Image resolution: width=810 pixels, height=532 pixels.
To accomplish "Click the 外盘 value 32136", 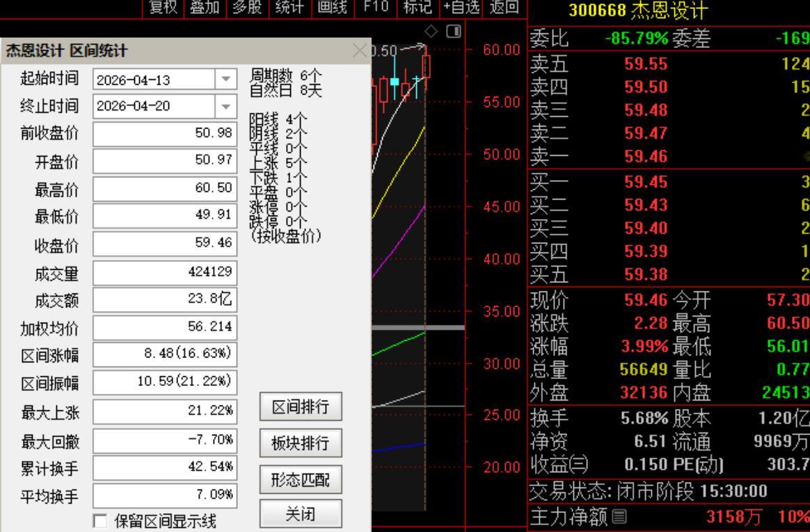I will point(644,393).
